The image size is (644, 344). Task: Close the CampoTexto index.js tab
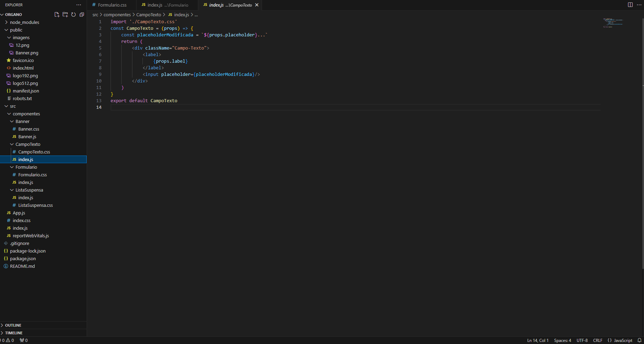coord(257,5)
